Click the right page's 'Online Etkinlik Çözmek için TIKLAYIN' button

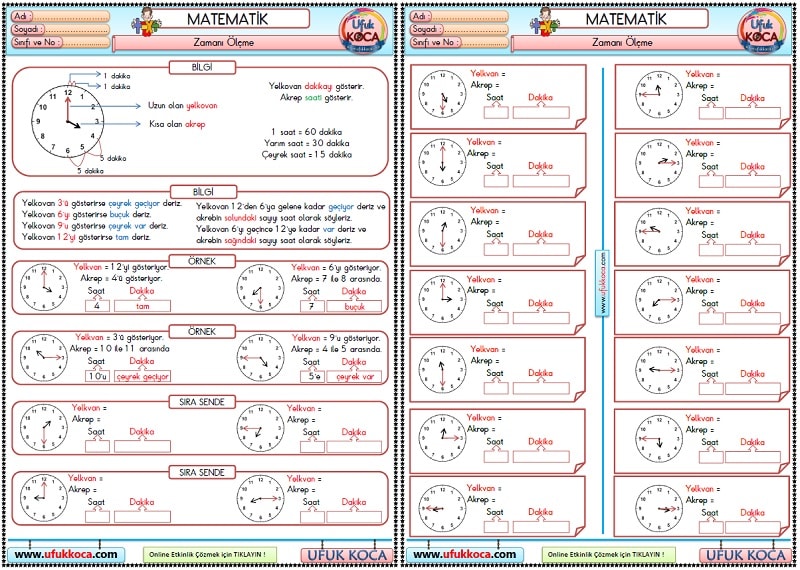(608, 554)
